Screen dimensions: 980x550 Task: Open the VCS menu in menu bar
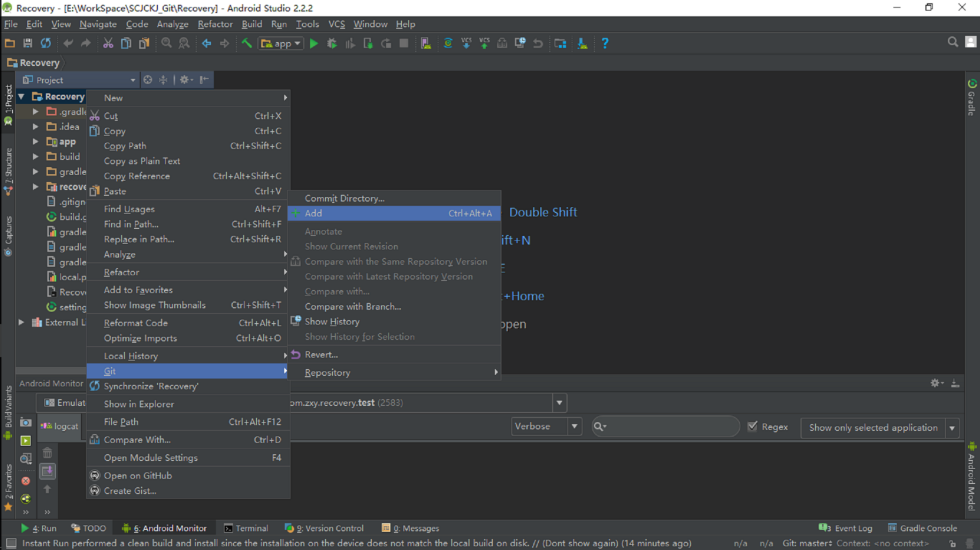336,24
